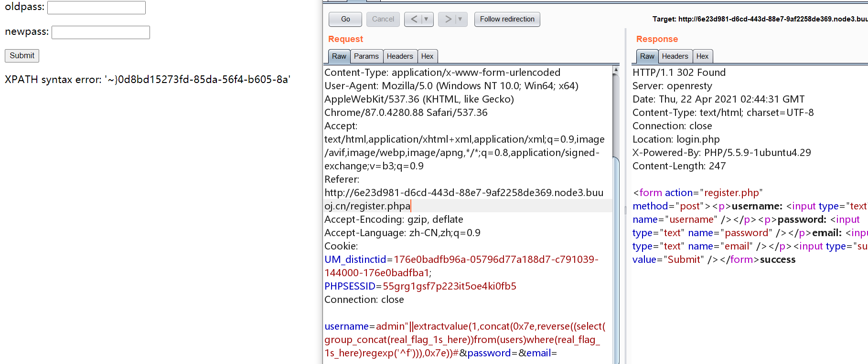
Task: Select the Response Raw tab
Action: (647, 56)
